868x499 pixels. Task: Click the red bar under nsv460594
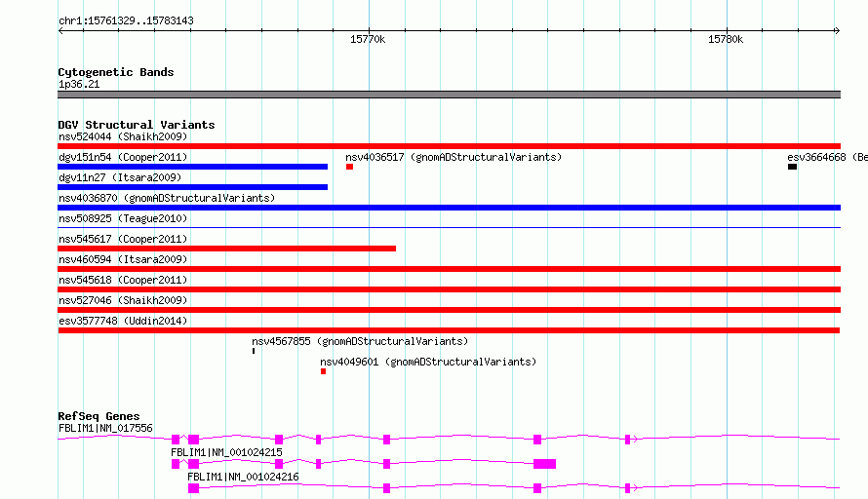pyautogui.click(x=449, y=269)
